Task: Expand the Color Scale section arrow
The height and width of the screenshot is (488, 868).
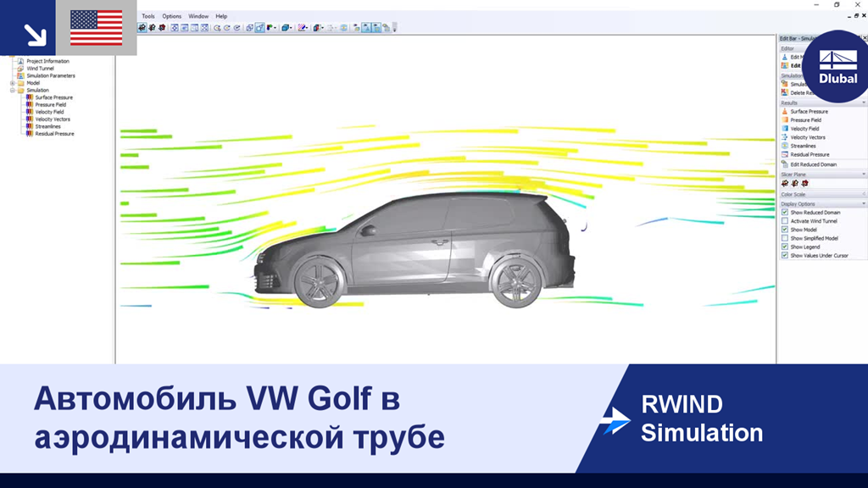Action: tap(864, 194)
